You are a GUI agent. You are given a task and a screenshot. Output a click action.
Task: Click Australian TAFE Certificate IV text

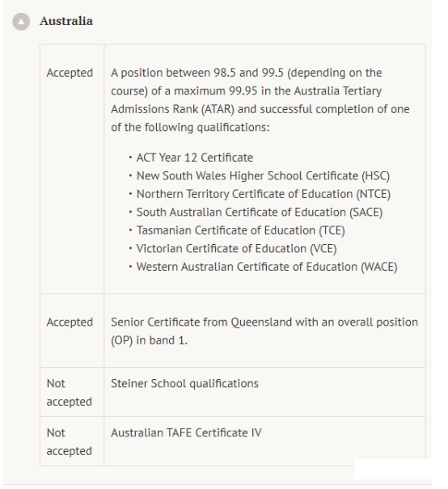(186, 433)
